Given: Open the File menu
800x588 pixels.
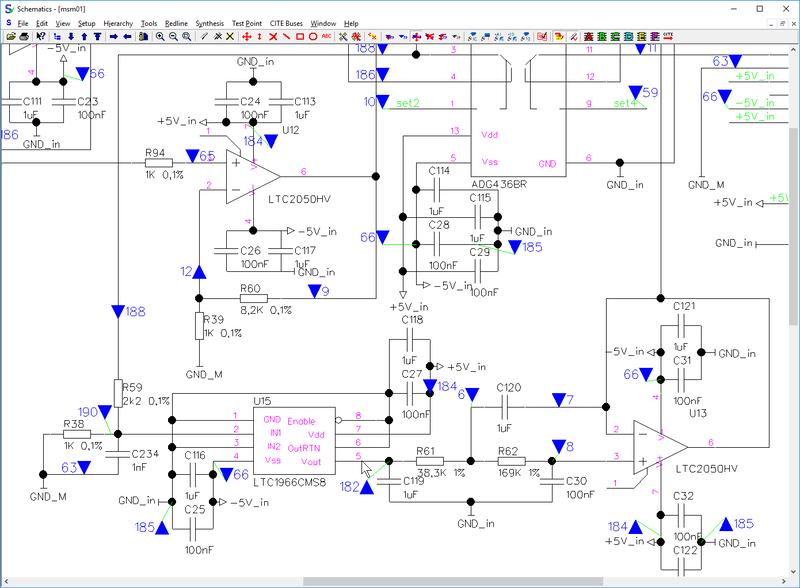Looking at the screenshot, I should (x=23, y=23).
